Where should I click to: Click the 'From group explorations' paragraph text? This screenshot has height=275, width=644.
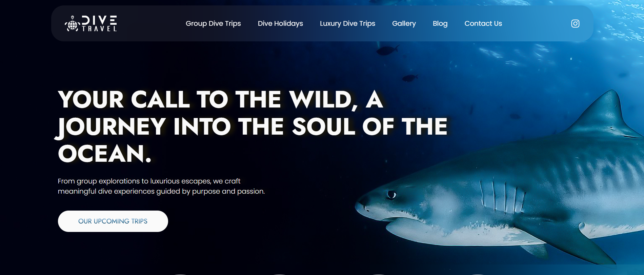coord(161,186)
